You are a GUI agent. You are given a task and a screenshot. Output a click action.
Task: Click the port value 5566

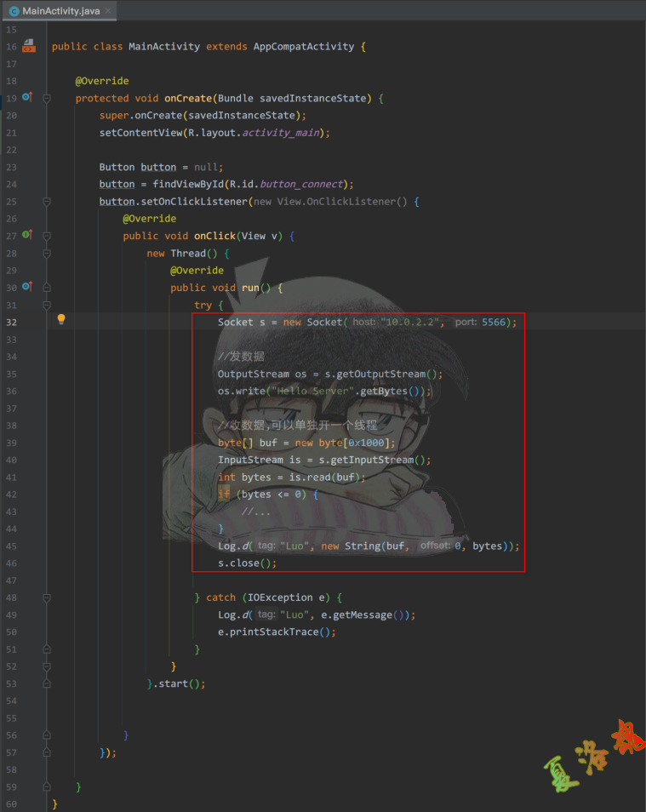[x=495, y=323]
